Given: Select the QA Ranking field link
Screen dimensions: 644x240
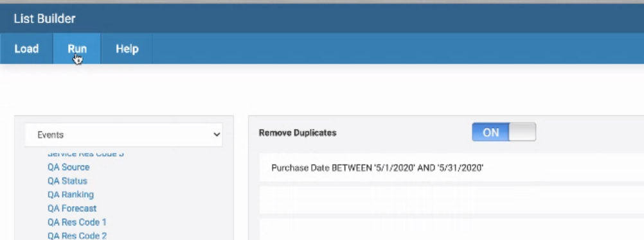Looking at the screenshot, I should click(x=71, y=194).
